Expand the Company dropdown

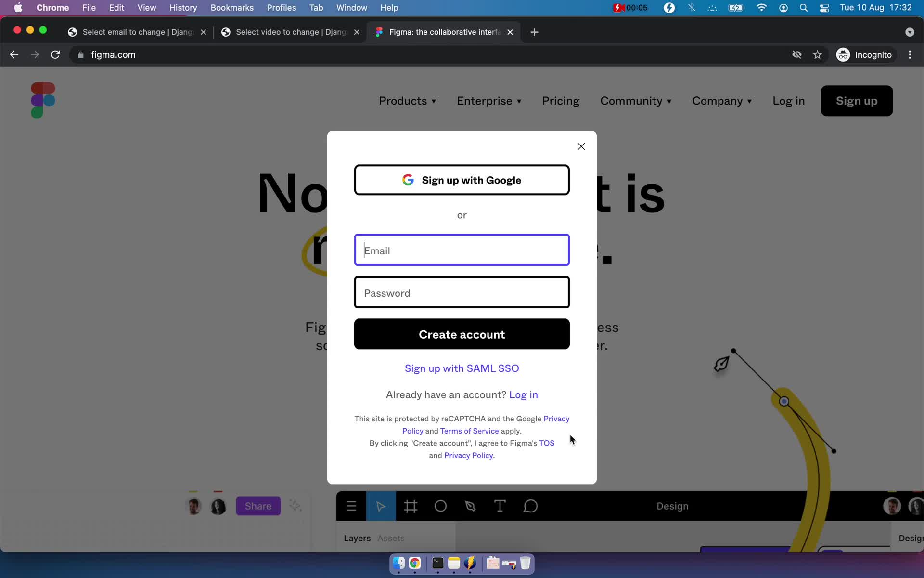tap(722, 101)
